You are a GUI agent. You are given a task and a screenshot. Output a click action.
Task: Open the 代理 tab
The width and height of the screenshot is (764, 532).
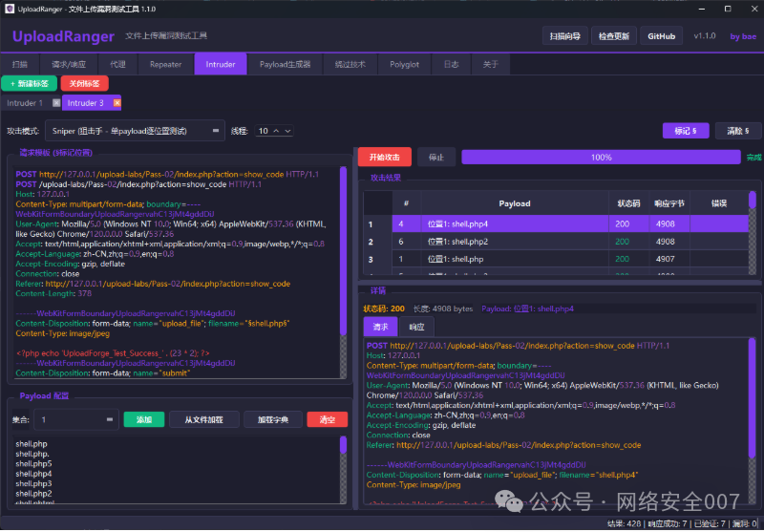point(117,64)
